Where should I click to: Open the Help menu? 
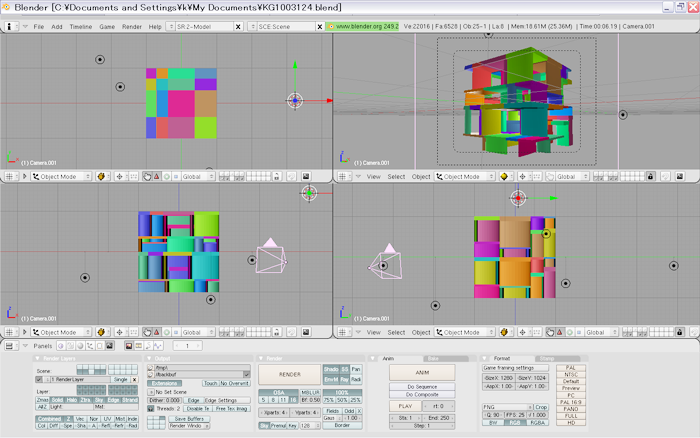155,26
